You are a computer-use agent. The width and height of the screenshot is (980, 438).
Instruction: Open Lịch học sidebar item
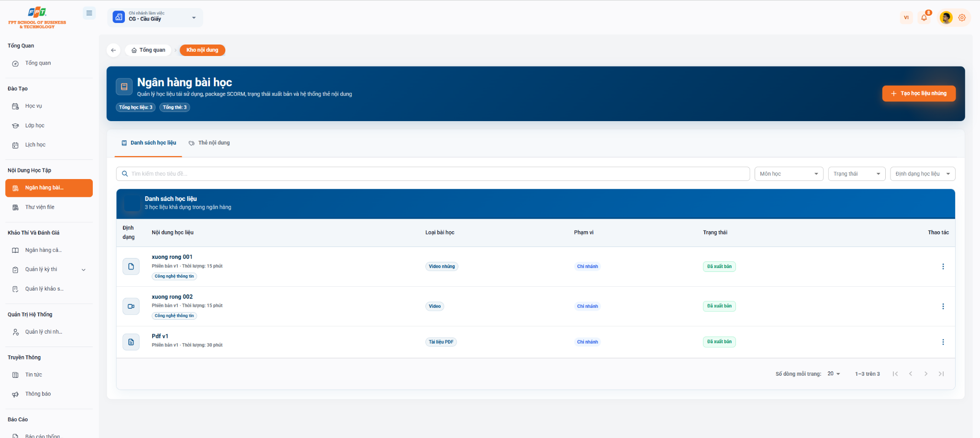coord(49,145)
